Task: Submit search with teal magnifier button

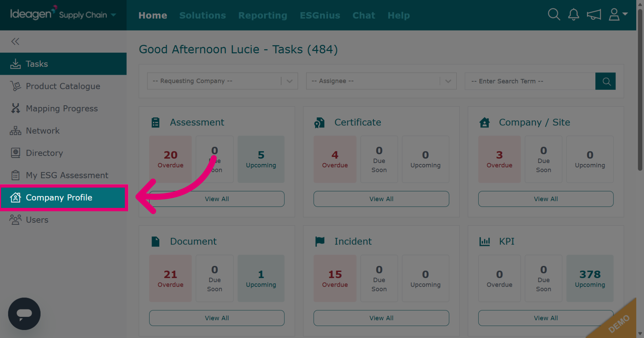Action: 605,81
